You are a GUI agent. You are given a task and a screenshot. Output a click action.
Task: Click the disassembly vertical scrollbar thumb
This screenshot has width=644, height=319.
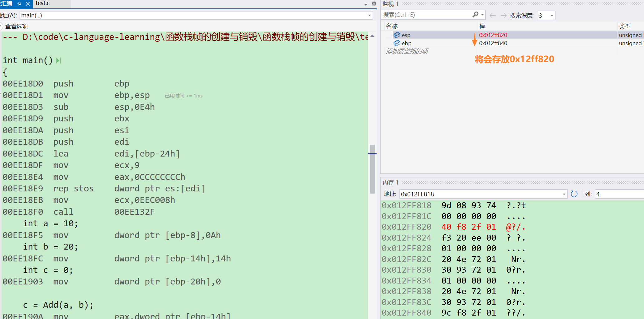point(372,169)
